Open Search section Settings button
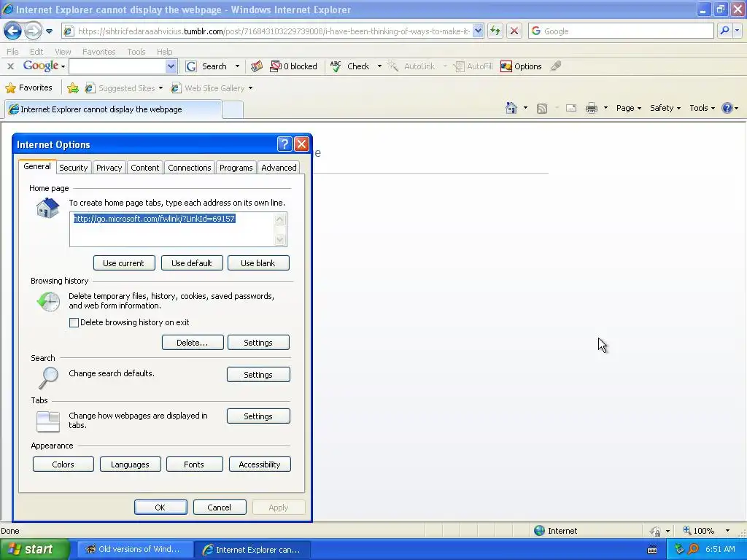The width and height of the screenshot is (747, 560). pyautogui.click(x=258, y=374)
